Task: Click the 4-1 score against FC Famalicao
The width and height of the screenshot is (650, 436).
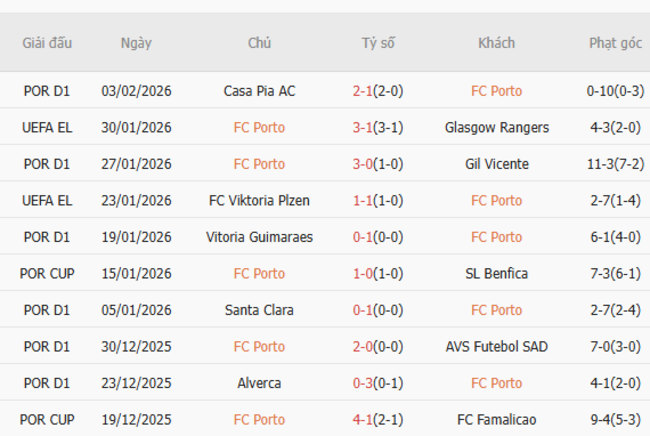Action: tap(362, 420)
